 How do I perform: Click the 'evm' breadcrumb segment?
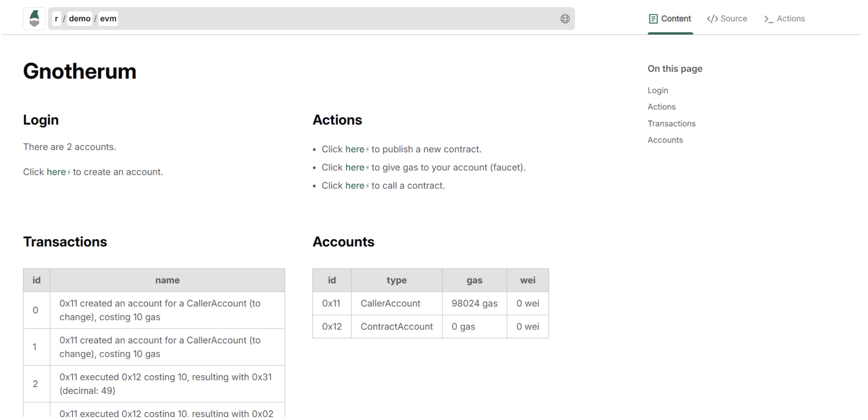pyautogui.click(x=108, y=18)
